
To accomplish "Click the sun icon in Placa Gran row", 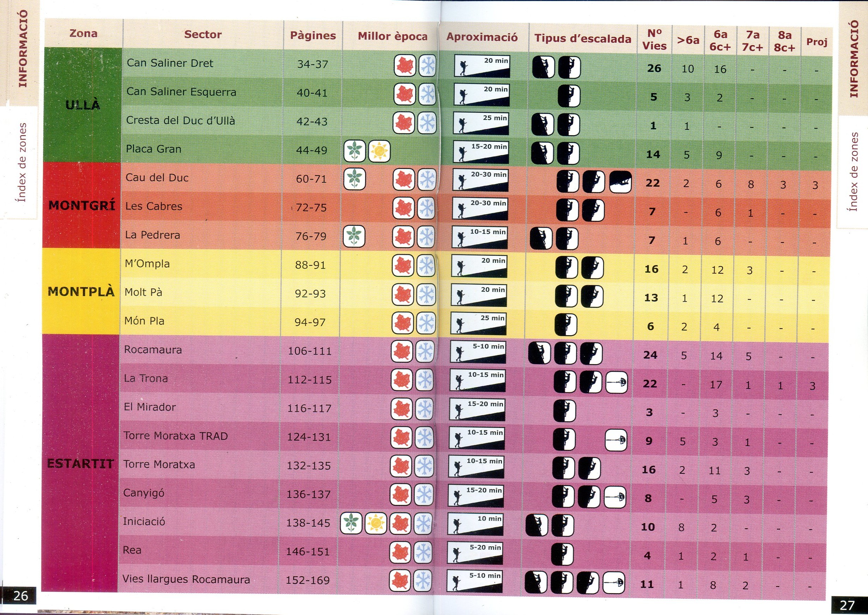I will coord(379,151).
